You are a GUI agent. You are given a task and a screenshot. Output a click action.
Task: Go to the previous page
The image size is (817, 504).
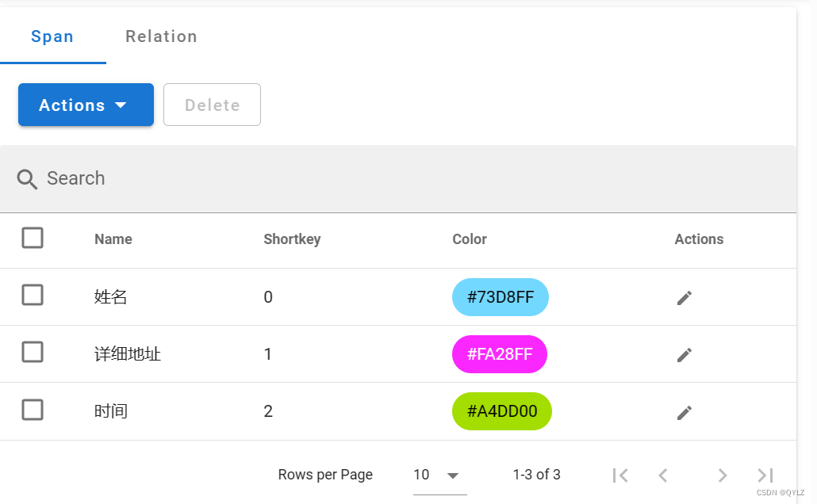663,475
